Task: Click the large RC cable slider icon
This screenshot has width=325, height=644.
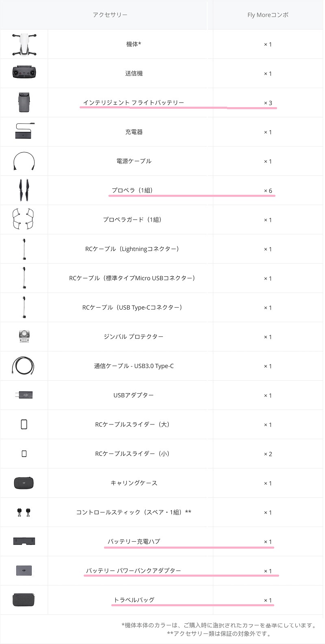Action: tap(24, 424)
